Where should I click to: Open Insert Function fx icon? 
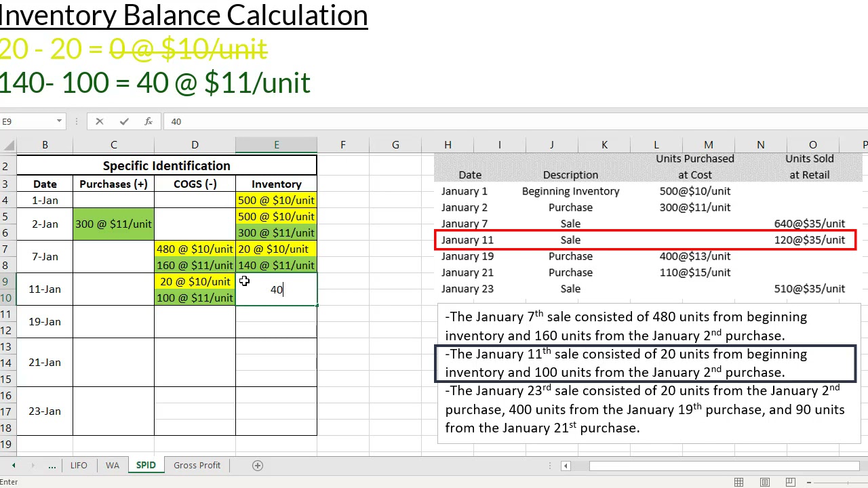click(149, 121)
